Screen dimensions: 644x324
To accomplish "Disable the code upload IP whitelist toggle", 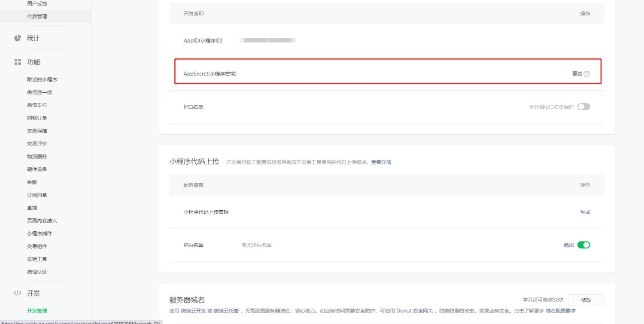I will (583, 245).
